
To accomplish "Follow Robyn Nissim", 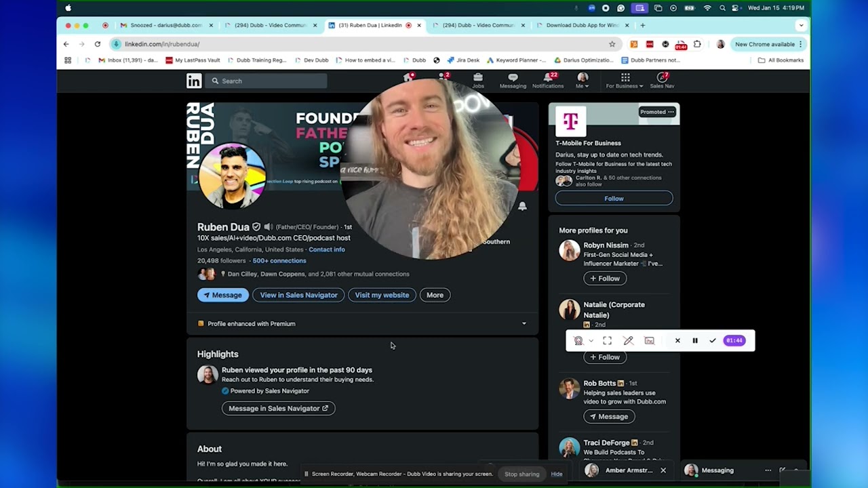I will point(605,279).
